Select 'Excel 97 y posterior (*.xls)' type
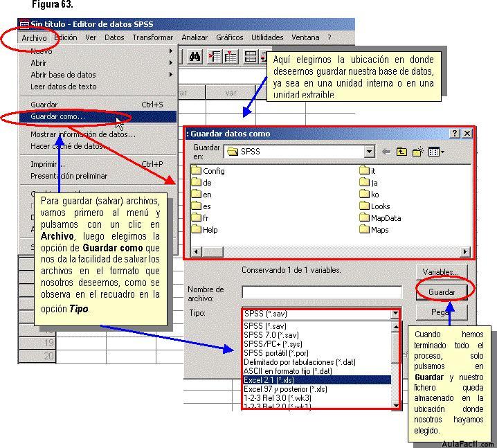The height and width of the screenshot is (448, 497). (x=317, y=389)
